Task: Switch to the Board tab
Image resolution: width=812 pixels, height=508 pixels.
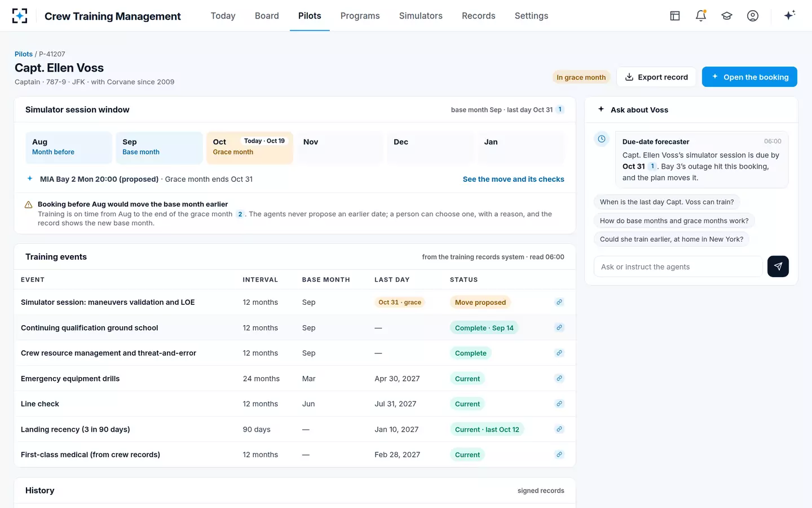Action: pyautogui.click(x=267, y=16)
